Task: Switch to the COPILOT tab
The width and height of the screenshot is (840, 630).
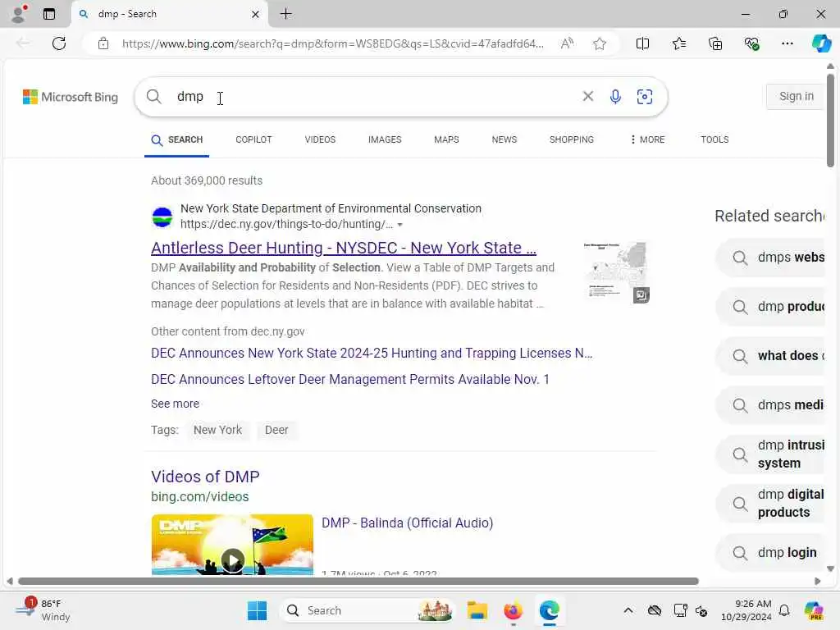Action: (253, 139)
